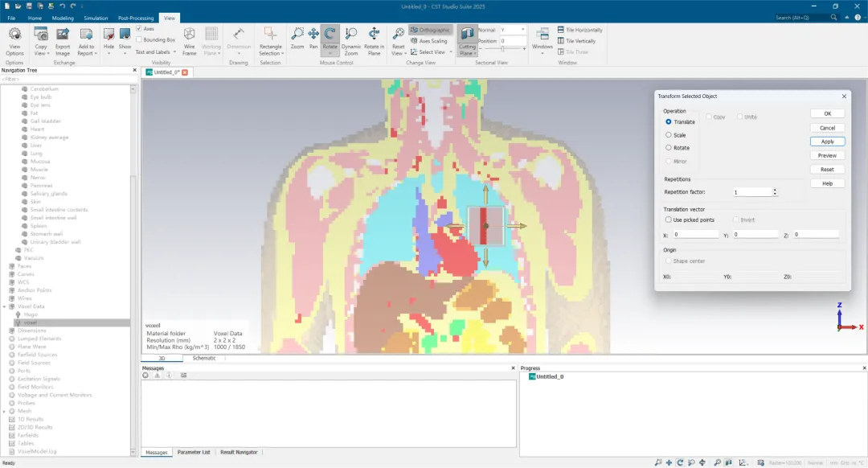Enable the Bounding Box checkbox

coord(139,40)
